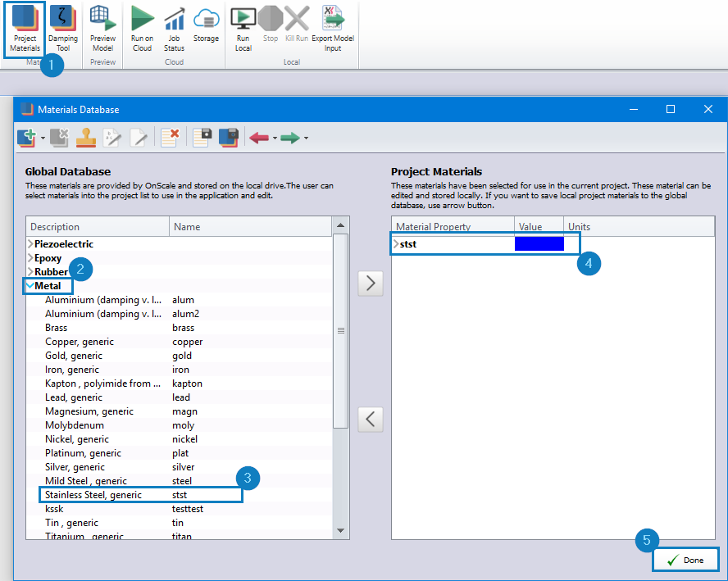Open the Damping Tool
This screenshot has height=581, width=728.
[x=62, y=29]
